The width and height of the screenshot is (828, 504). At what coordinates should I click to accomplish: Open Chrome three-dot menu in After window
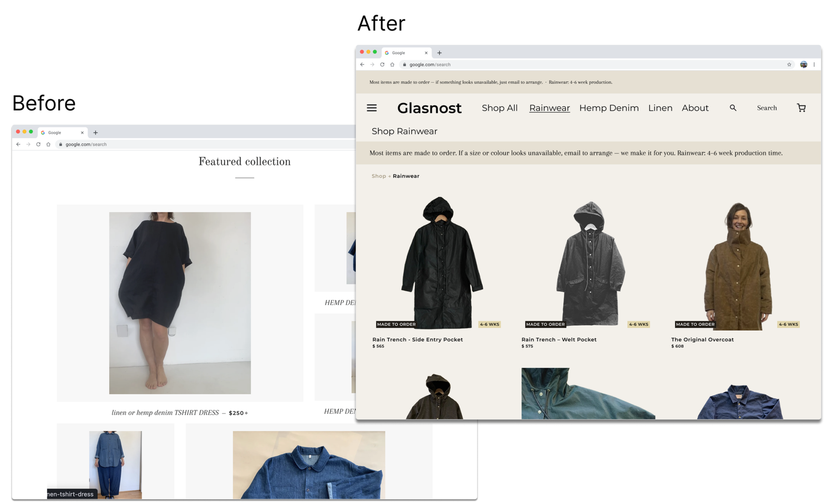(814, 65)
